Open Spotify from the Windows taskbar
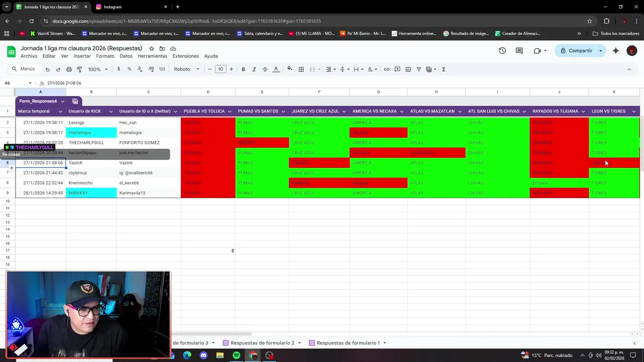 pyautogui.click(x=236, y=355)
